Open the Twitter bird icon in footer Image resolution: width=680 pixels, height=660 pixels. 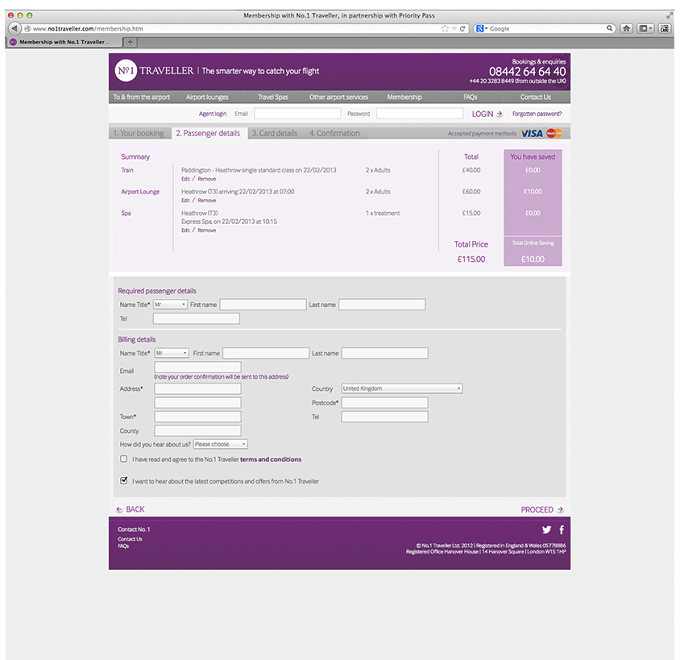pos(546,529)
